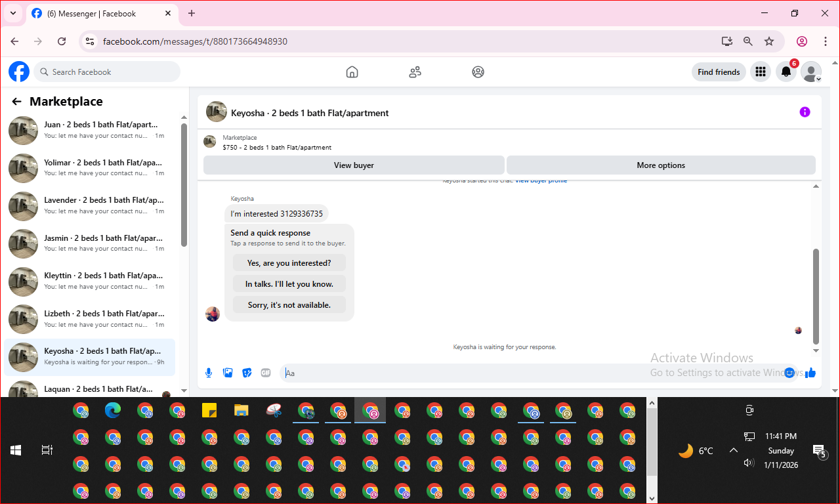Launch Microsoft Edge from the taskbar
This screenshot has height=504, width=840.
click(x=113, y=411)
